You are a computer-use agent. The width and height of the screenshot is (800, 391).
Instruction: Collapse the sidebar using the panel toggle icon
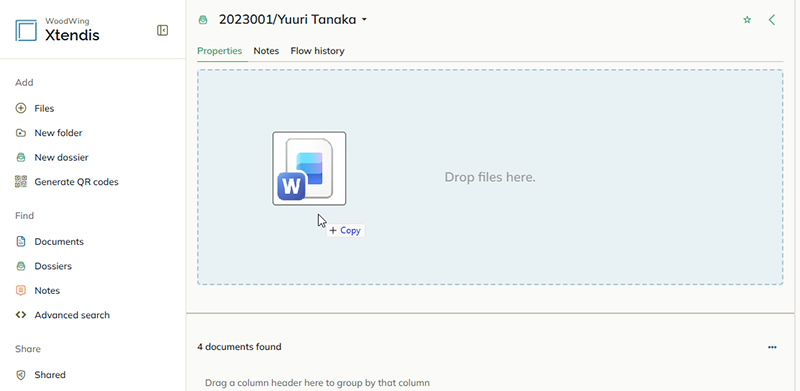[x=162, y=31]
